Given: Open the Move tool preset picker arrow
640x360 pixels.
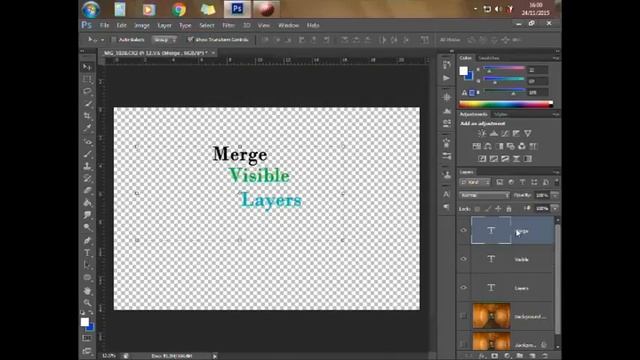Looking at the screenshot, I should click(x=102, y=40).
